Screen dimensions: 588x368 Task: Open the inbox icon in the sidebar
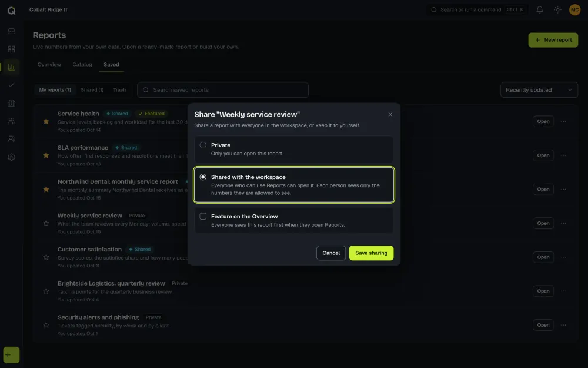[11, 31]
